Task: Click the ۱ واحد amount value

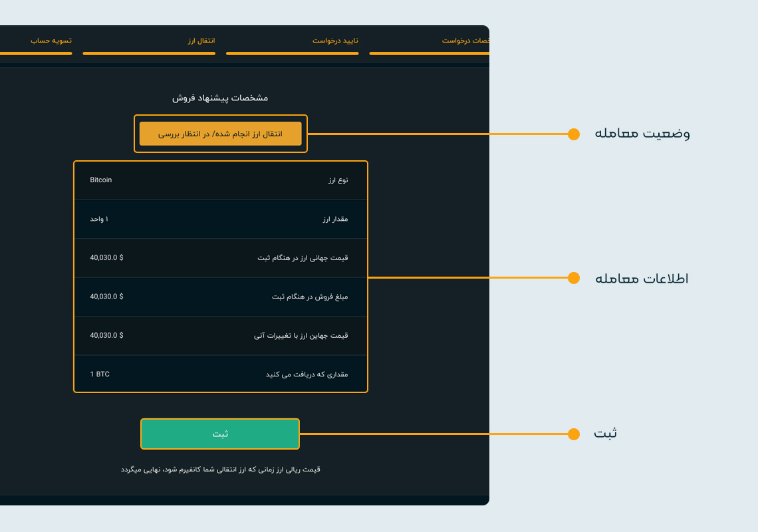Action: coord(99,219)
